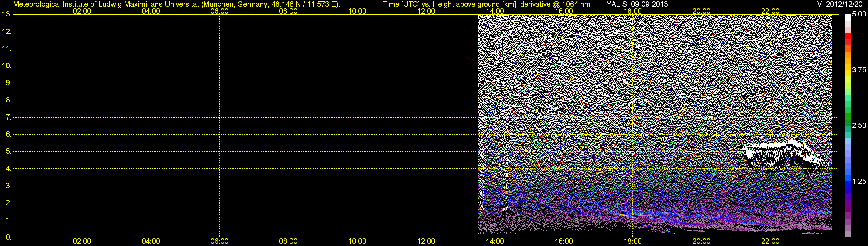The image size is (868, 246).
Task: Click the 10 km height axis label
Action: (6, 66)
